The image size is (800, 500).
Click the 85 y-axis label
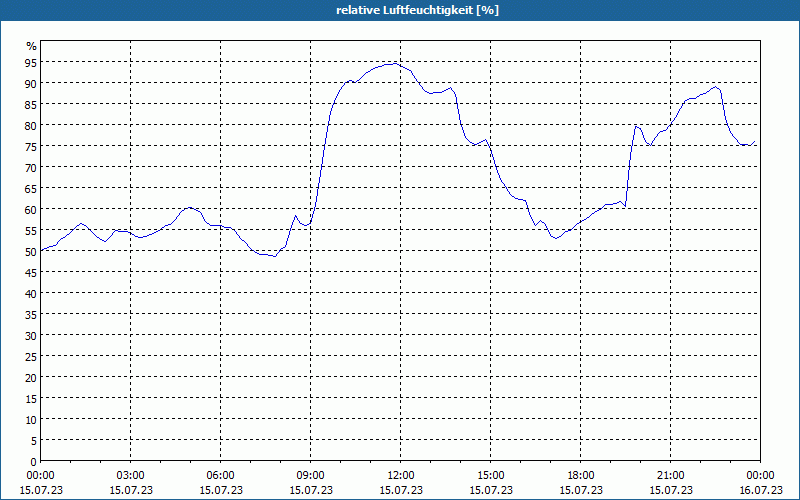(31, 104)
